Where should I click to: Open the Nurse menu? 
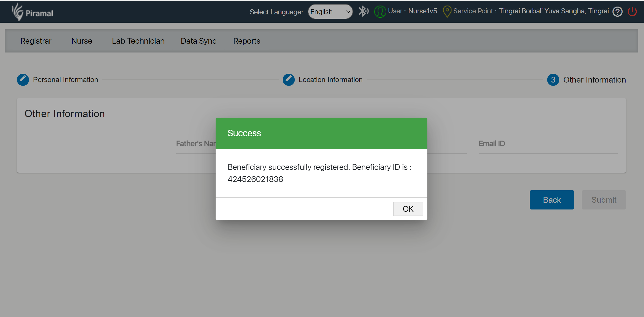[82, 41]
